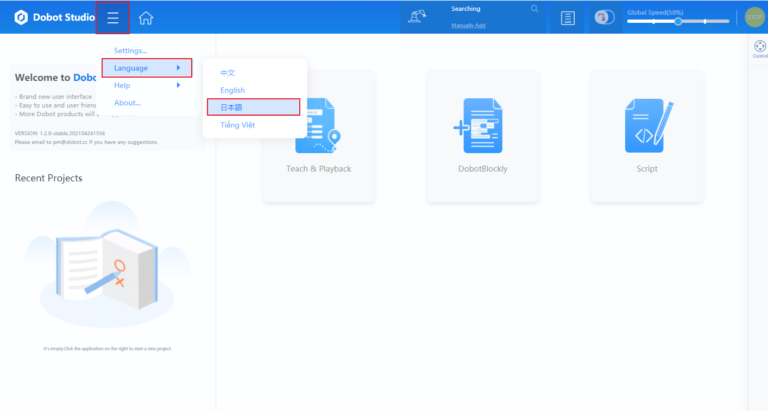Image resolution: width=768 pixels, height=411 pixels.
Task: Click the hamburger menu icon
Action: tap(113, 18)
